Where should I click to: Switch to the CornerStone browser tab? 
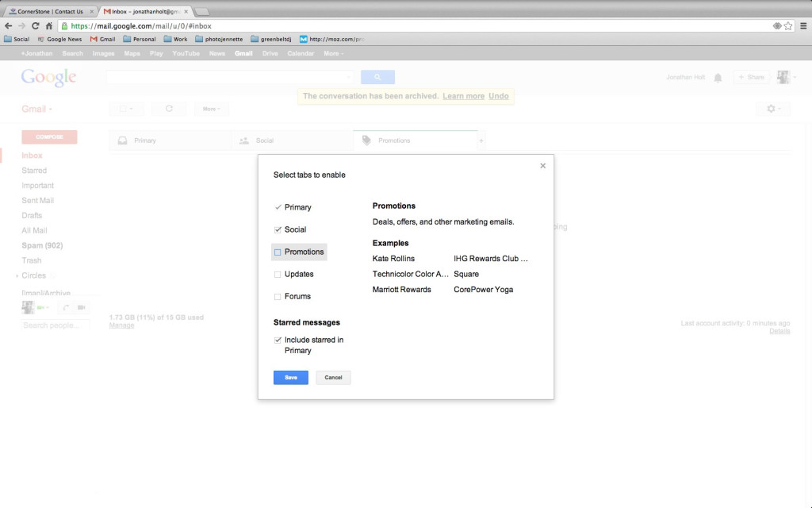(50, 11)
